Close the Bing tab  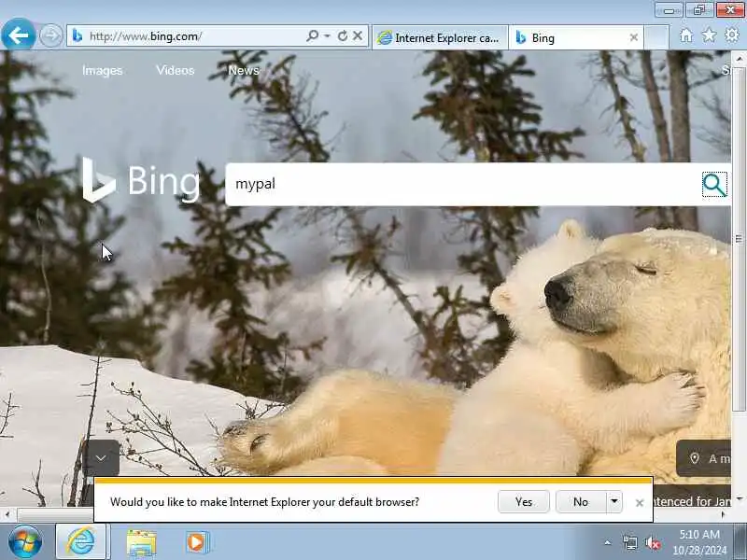pyautogui.click(x=634, y=37)
